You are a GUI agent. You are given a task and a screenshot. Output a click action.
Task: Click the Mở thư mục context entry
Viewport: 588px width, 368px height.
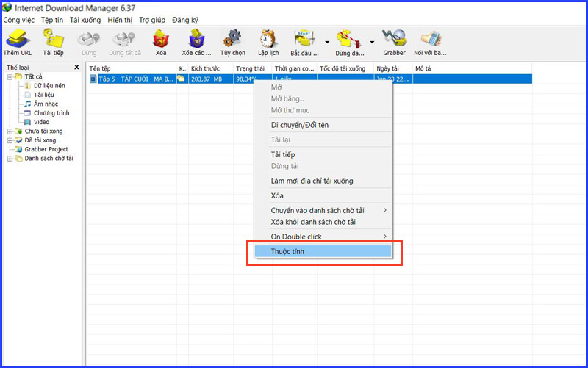click(x=323, y=110)
